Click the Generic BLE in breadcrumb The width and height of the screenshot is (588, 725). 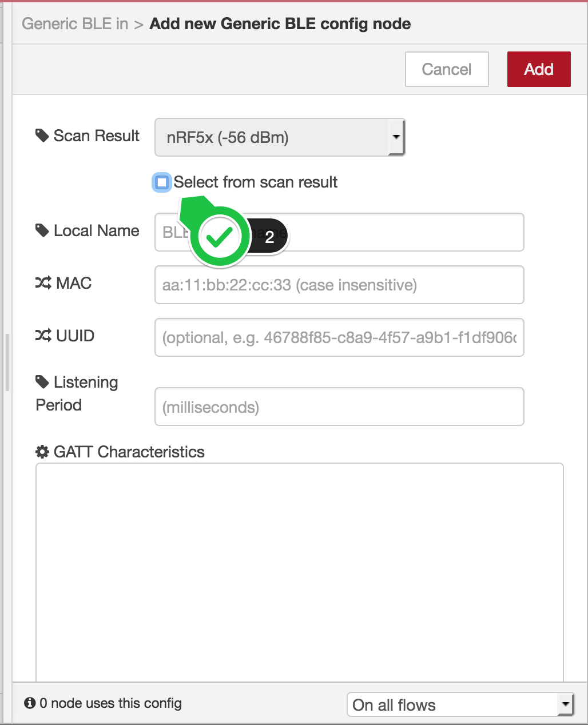pyautogui.click(x=75, y=23)
